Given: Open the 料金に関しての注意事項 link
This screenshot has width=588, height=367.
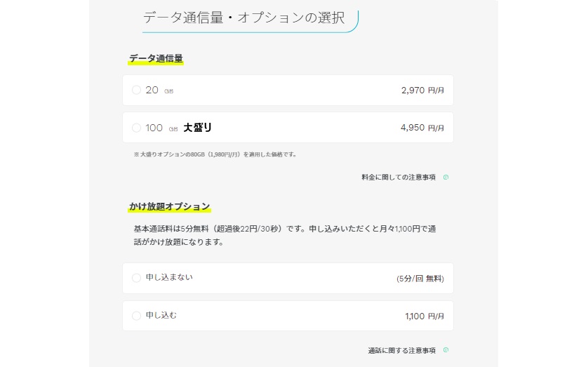Looking at the screenshot, I should [x=399, y=177].
